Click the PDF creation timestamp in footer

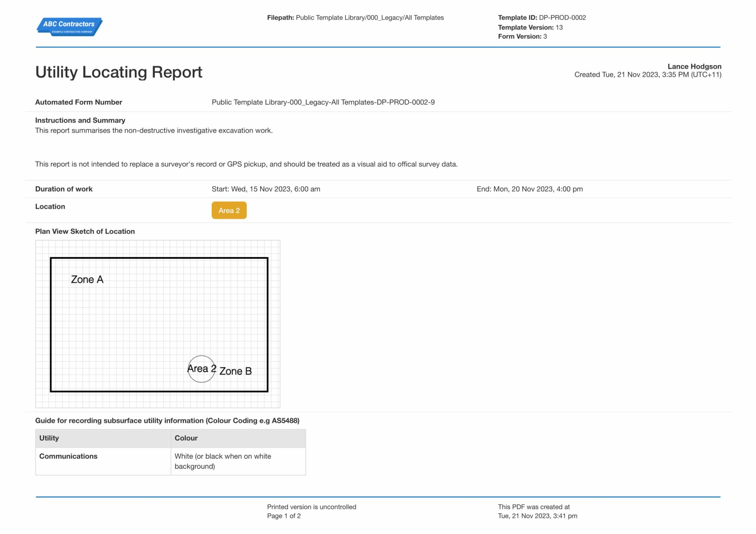click(537, 516)
